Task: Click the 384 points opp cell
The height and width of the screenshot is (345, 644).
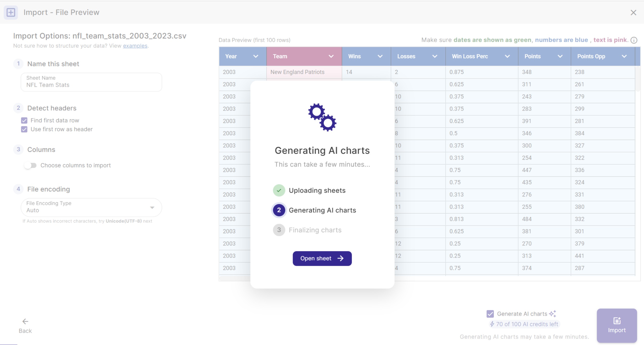Action: click(603, 133)
